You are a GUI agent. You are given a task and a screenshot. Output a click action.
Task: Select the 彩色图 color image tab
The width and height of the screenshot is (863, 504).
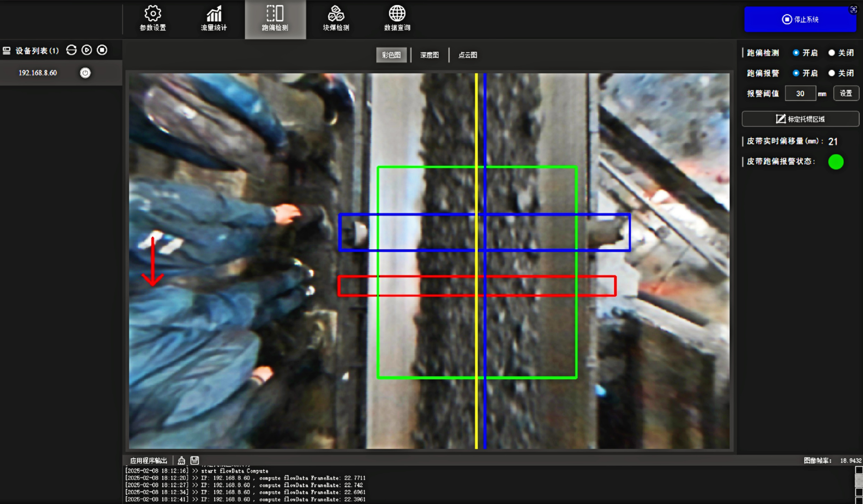click(x=391, y=55)
